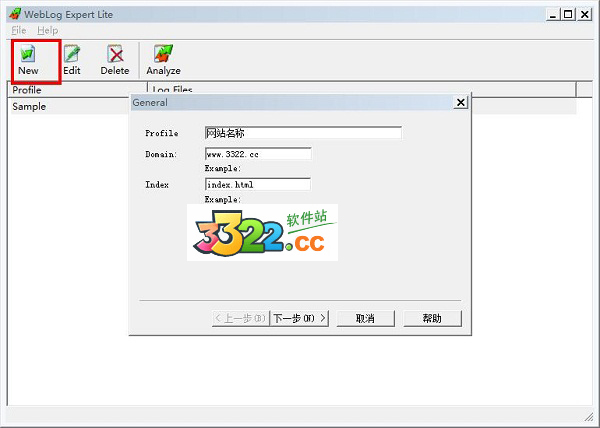
Task: Click the 上一步 (Back) button
Action: (241, 318)
